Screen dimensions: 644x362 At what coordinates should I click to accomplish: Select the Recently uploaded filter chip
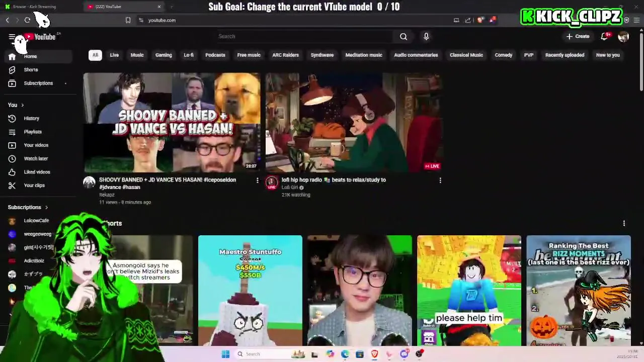tap(565, 55)
